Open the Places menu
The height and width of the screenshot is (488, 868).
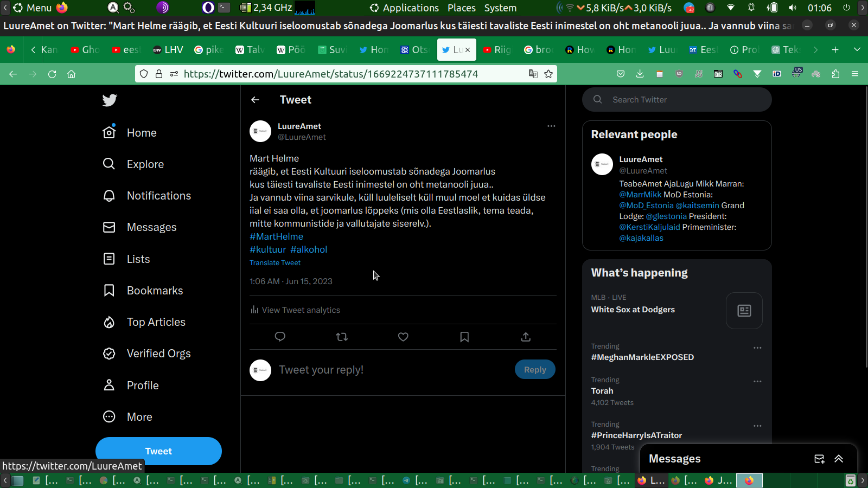coord(462,8)
